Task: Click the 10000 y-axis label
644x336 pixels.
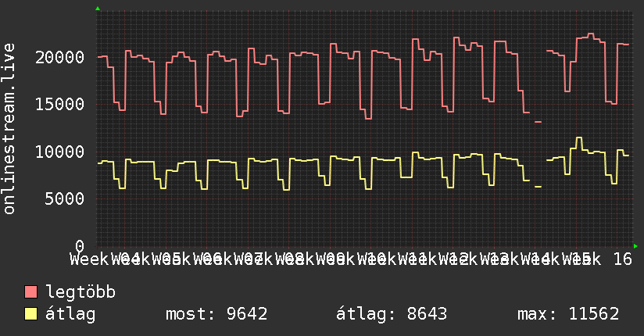Action: coord(60,152)
